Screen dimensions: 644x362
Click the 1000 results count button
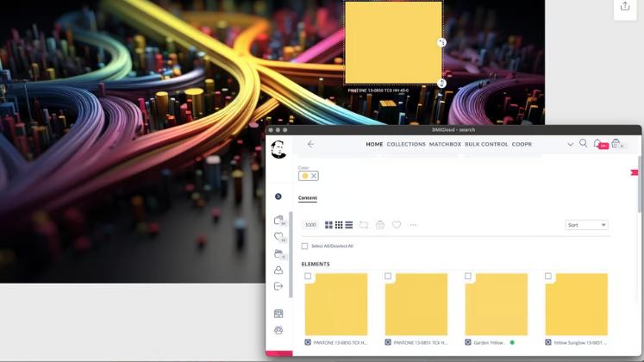[x=310, y=225]
